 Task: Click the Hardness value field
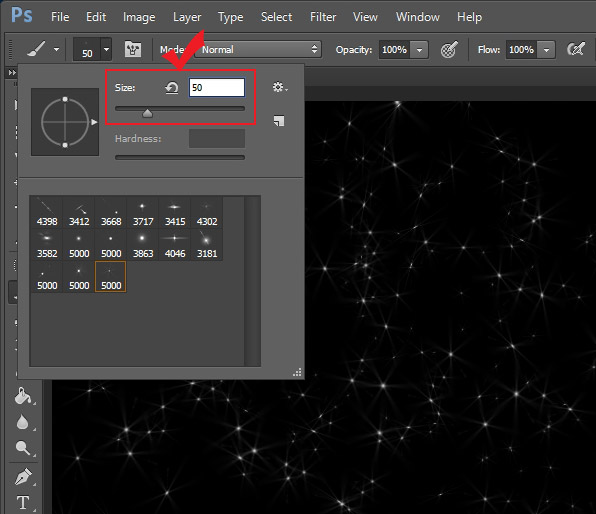point(217,138)
